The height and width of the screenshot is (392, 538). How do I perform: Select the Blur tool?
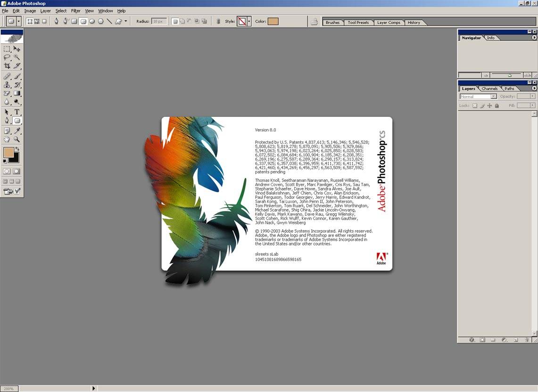7,101
